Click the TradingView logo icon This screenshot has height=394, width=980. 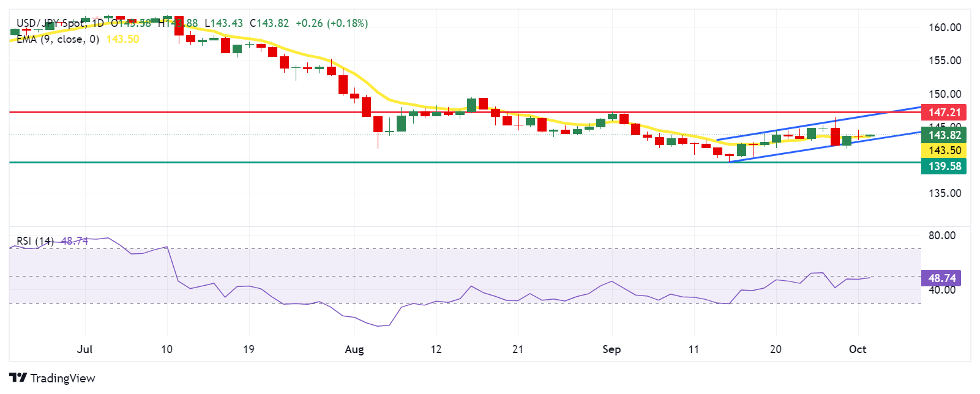coord(18,377)
